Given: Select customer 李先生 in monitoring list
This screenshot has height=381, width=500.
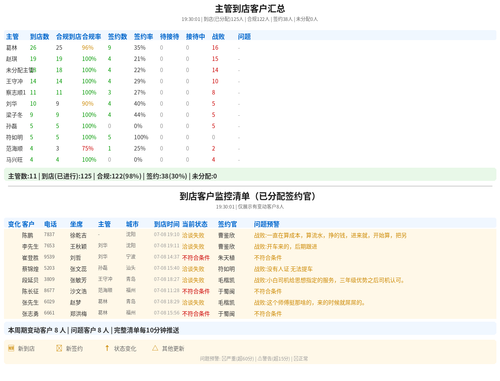Looking at the screenshot, I should point(30,247).
